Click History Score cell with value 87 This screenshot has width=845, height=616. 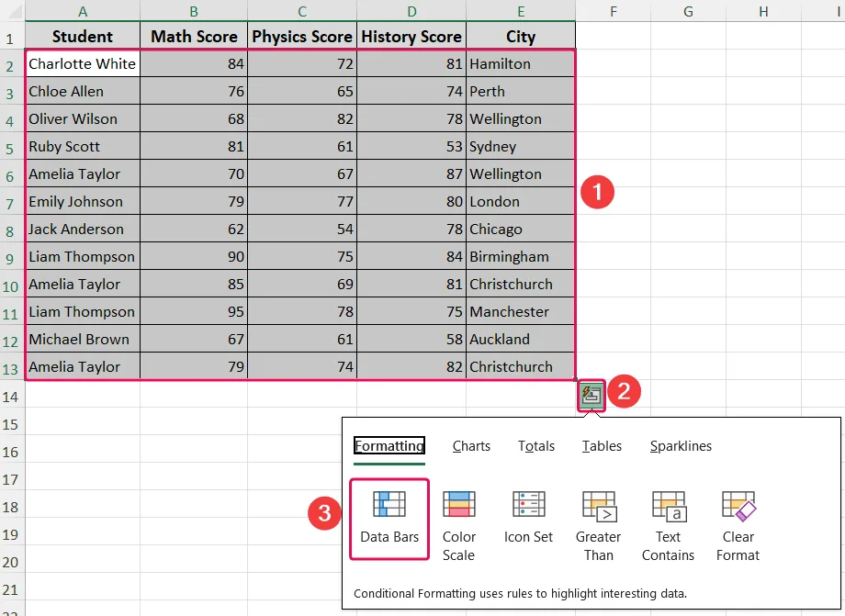click(411, 174)
